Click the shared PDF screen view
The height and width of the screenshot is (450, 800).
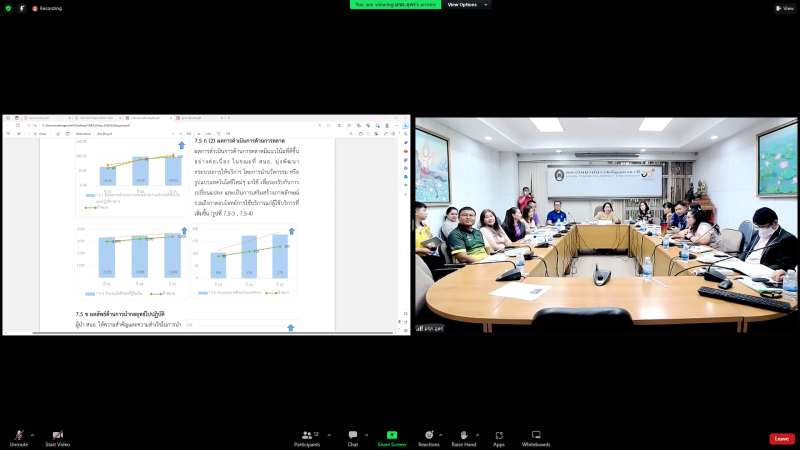click(x=205, y=225)
